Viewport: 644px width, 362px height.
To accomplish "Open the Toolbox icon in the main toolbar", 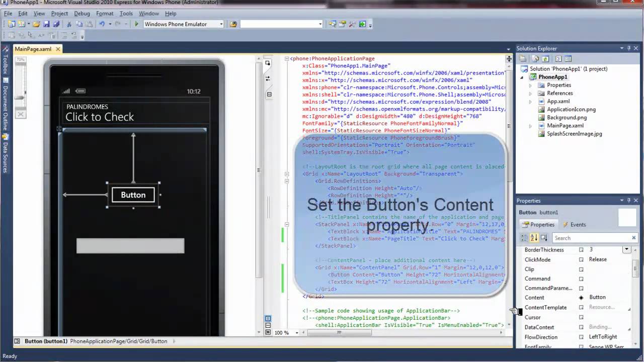I will pos(352,24).
